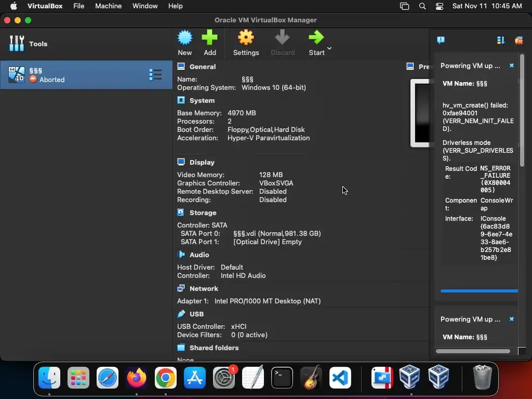Image resolution: width=532 pixels, height=399 pixels.
Task: Open the File menu
Action: coord(79,6)
